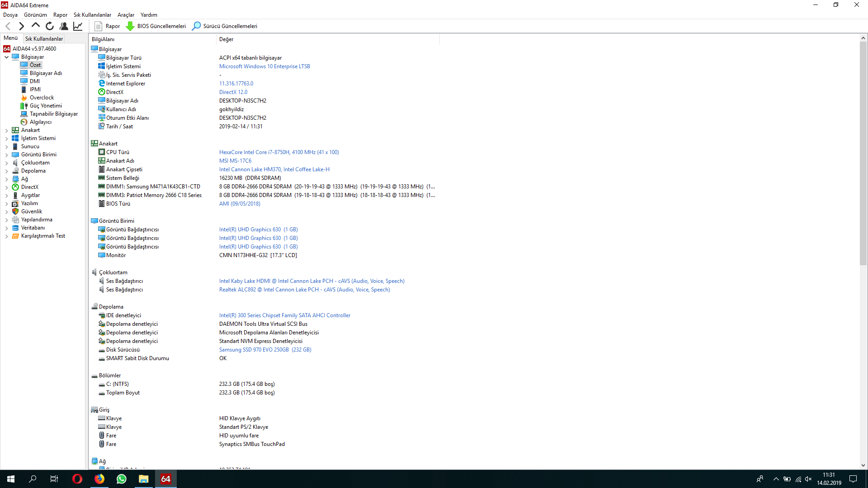Open the Dosya menu
The height and width of the screenshot is (488, 868).
coord(10,15)
